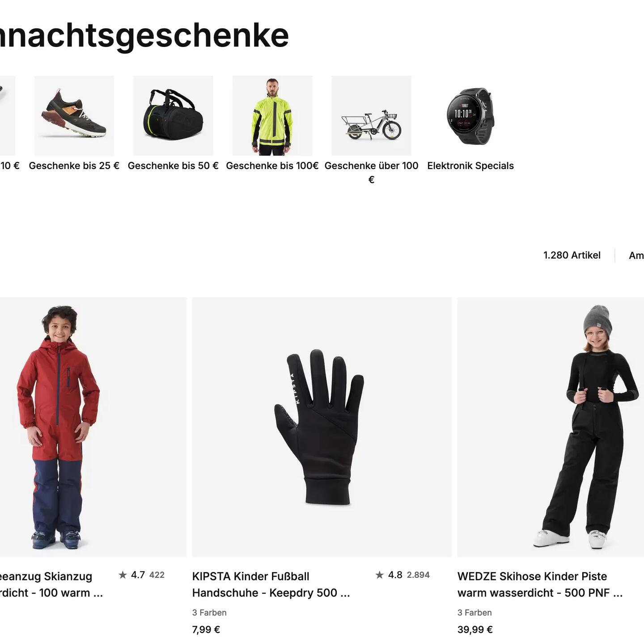This screenshot has width=644, height=644.
Task: Select Geschenke bis 100€ label
Action: click(272, 165)
